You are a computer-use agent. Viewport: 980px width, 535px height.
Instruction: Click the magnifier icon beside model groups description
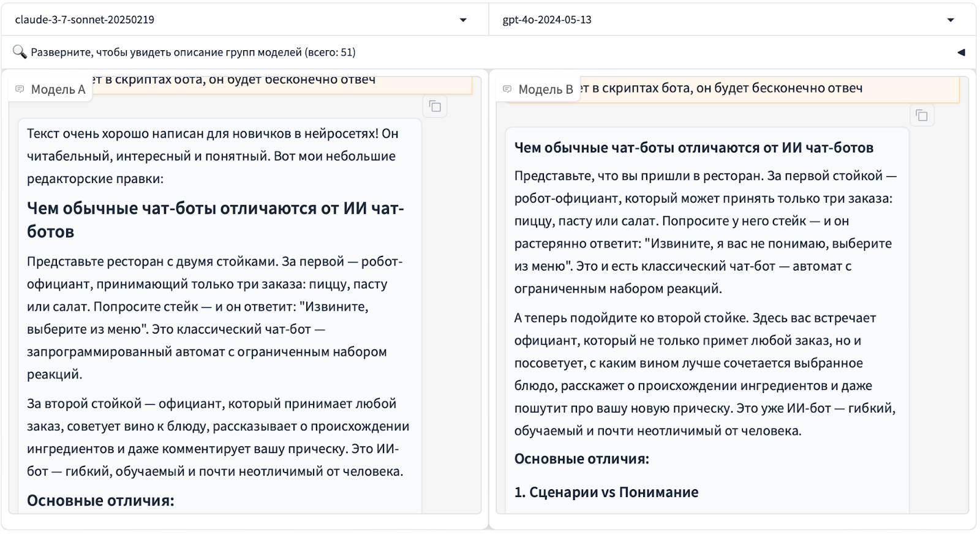coord(20,52)
